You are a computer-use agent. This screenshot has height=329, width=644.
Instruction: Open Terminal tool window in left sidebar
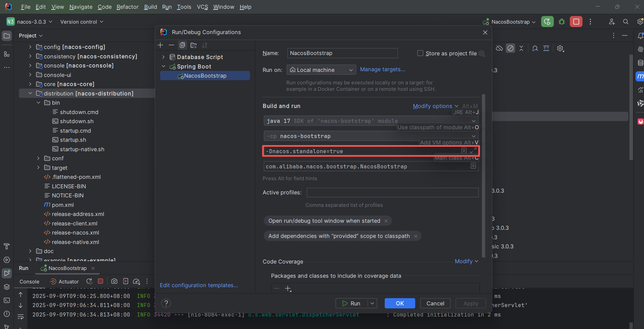point(7,300)
